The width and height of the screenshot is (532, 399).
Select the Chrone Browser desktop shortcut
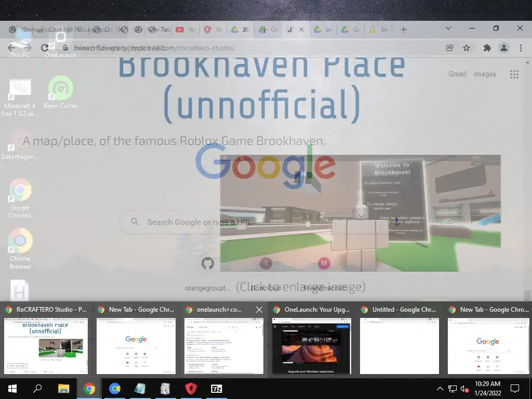tap(20, 249)
